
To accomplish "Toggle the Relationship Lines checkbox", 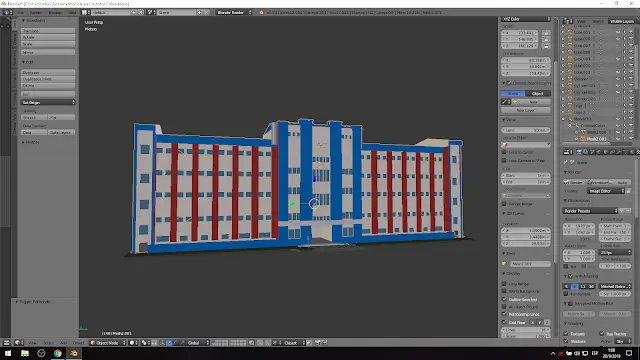I will click(x=504, y=314).
